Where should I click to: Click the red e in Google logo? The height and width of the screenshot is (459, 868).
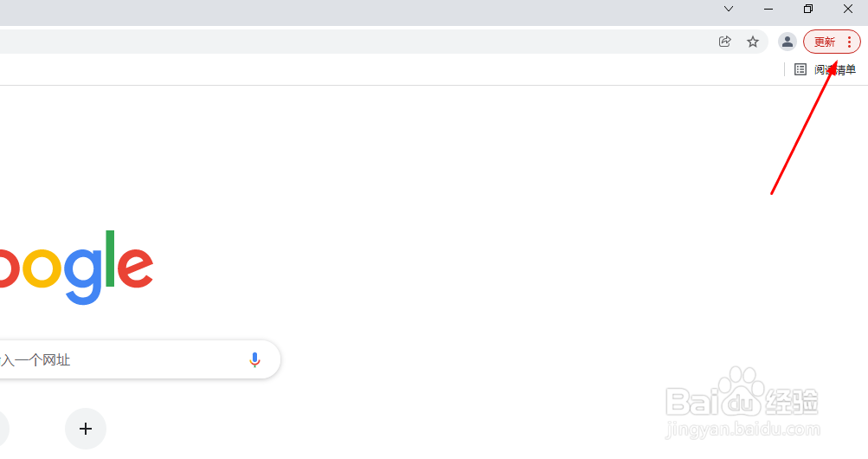pos(135,268)
